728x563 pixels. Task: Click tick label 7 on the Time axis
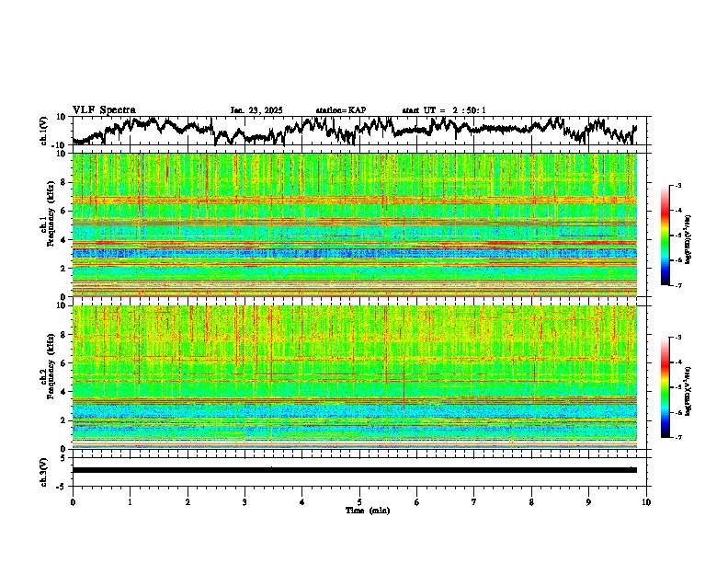pyautogui.click(x=474, y=502)
